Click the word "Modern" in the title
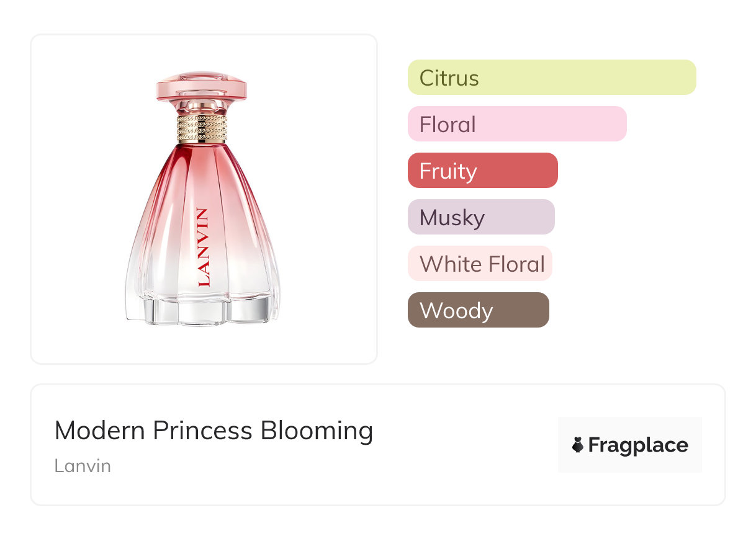The width and height of the screenshot is (756, 536). click(100, 431)
